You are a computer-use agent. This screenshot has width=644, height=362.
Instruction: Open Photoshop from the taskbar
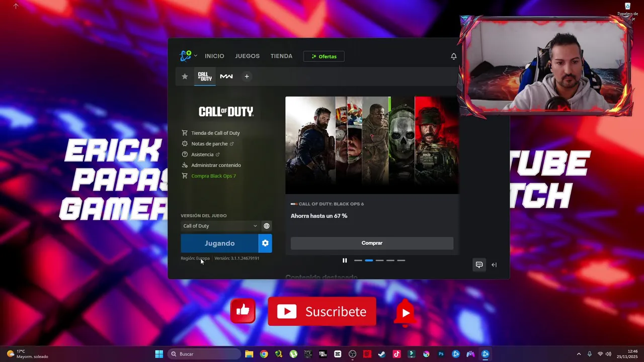click(441, 354)
